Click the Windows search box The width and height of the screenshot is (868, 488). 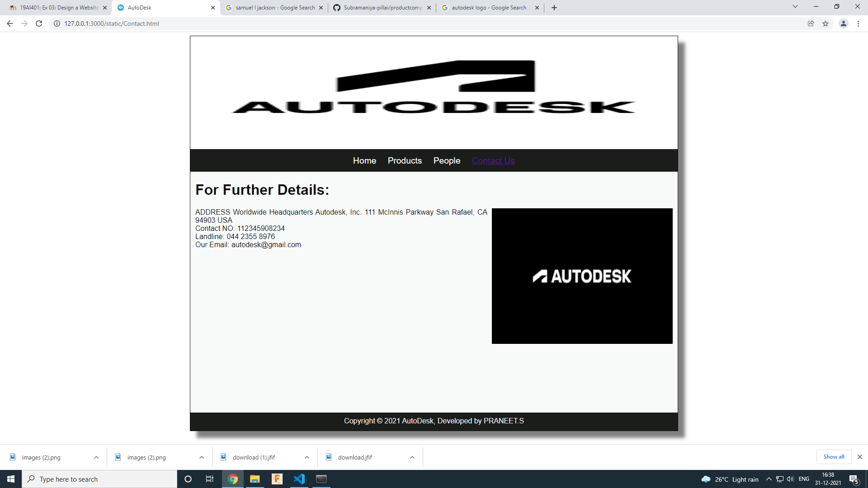99,479
